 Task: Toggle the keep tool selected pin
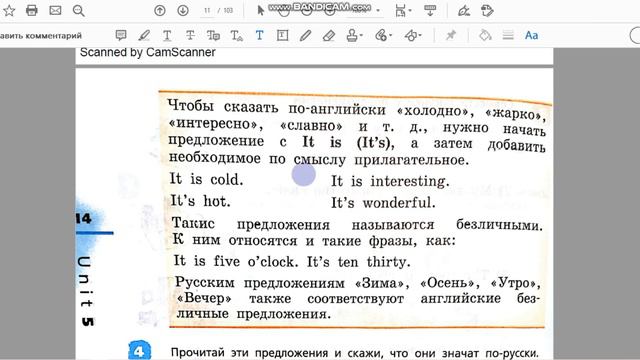[x=451, y=36]
